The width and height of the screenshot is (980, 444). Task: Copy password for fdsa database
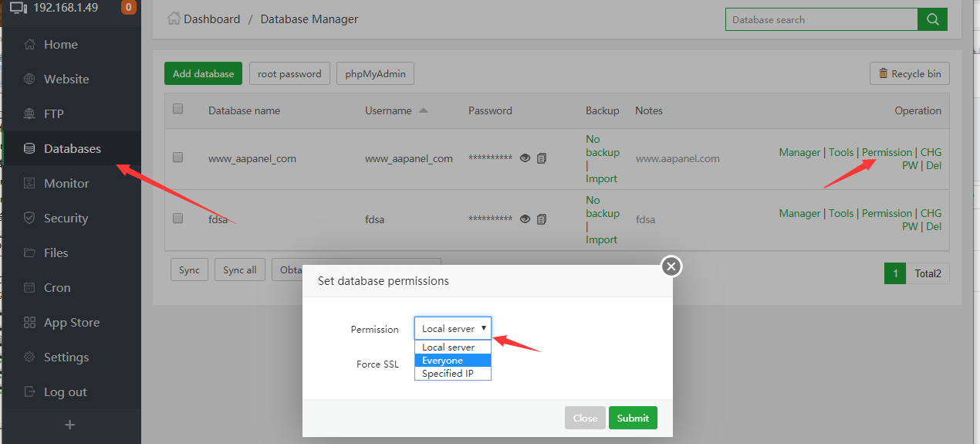542,219
